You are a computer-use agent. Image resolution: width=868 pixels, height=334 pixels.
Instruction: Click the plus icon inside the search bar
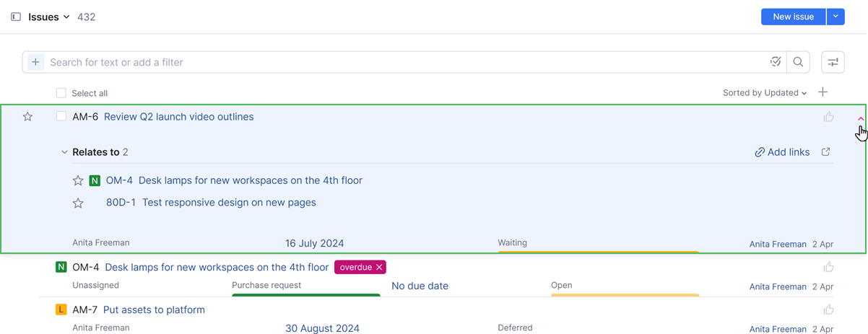[x=35, y=62]
